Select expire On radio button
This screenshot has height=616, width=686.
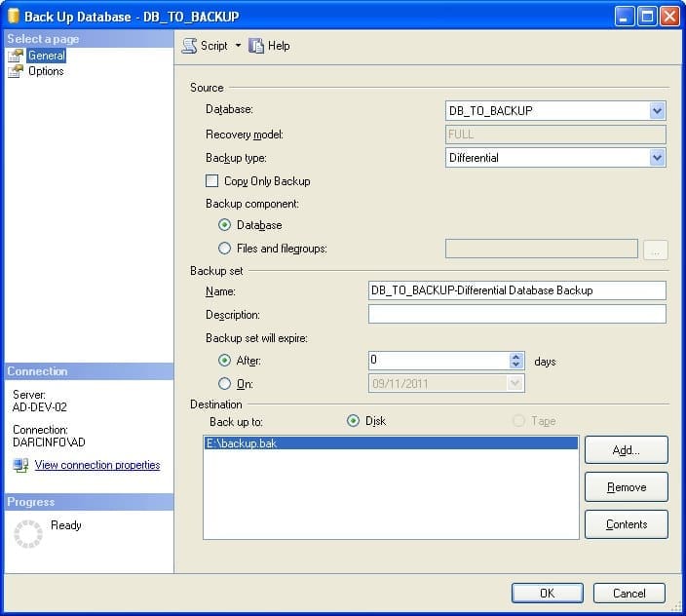click(224, 384)
